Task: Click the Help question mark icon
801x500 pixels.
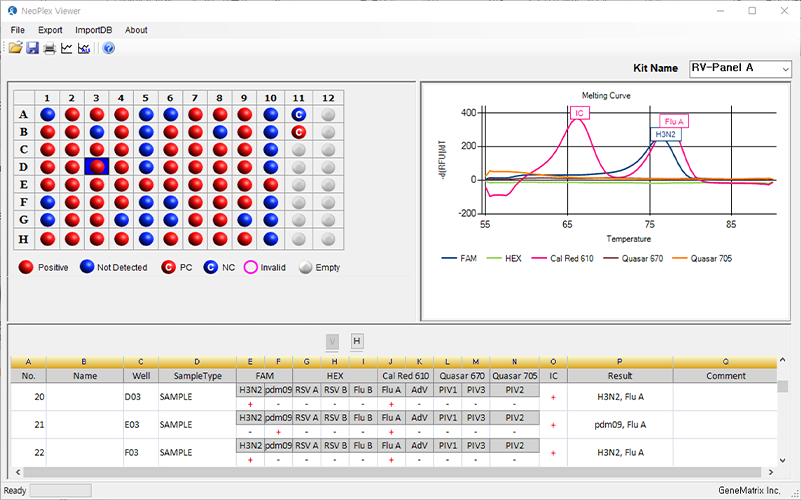Action: pyautogui.click(x=108, y=48)
